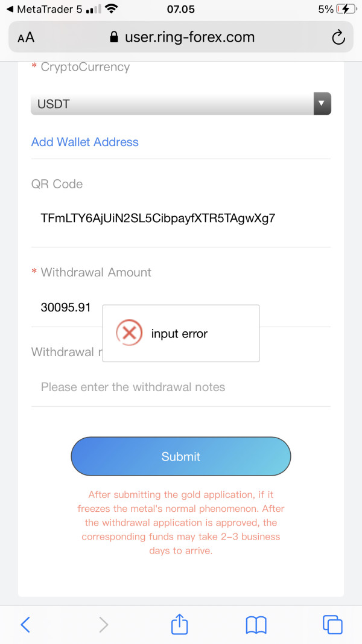Viewport: 362px width, 644px height.
Task: Click the dropdown arrow next to USDT
Action: (x=322, y=103)
